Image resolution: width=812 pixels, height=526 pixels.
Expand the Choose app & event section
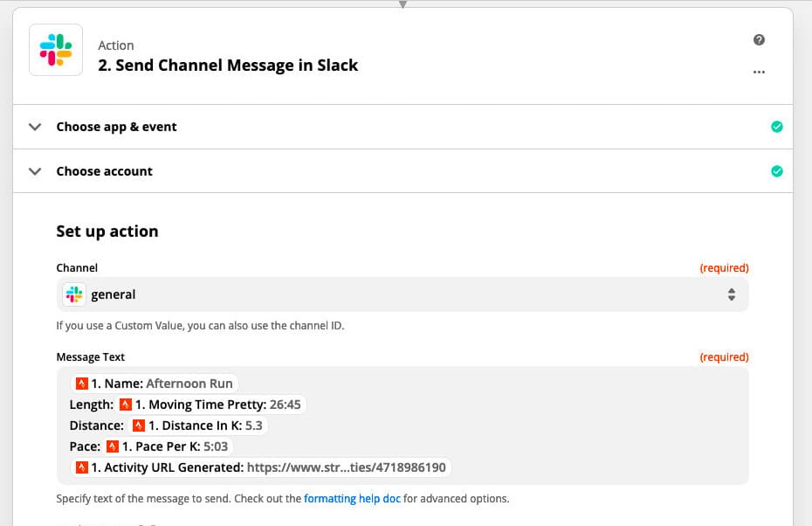coord(116,127)
